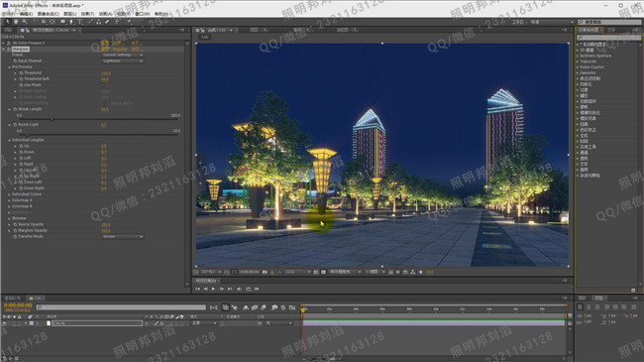Select the Eraser tool

(107, 22)
